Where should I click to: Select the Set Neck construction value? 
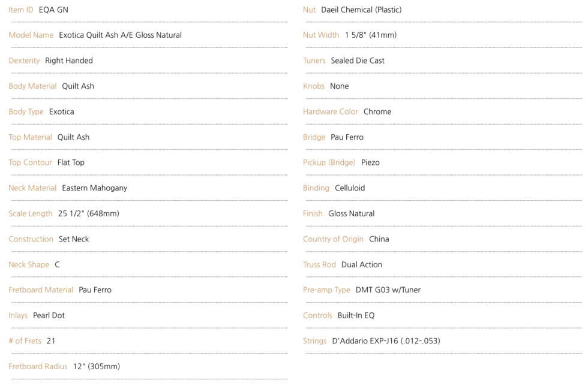pos(74,239)
